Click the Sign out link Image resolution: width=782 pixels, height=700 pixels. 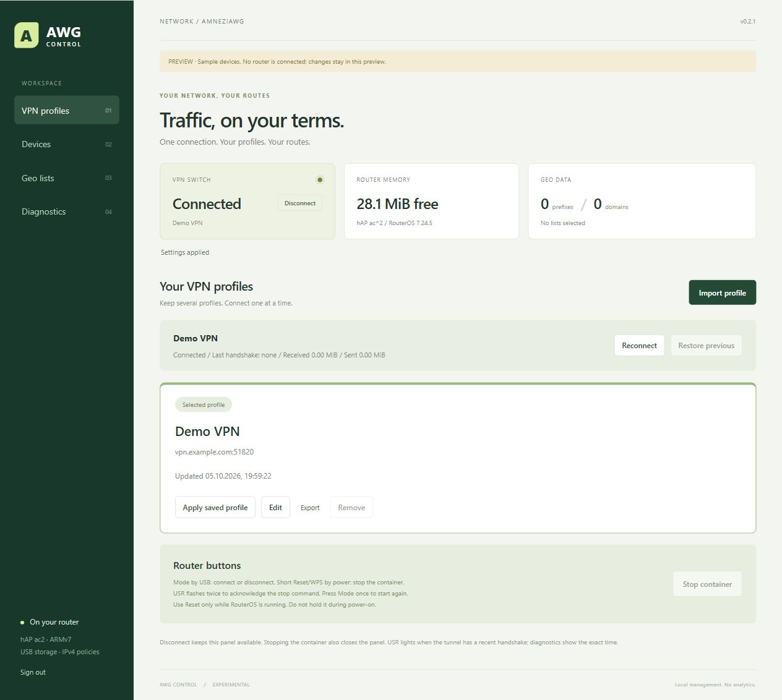33,672
